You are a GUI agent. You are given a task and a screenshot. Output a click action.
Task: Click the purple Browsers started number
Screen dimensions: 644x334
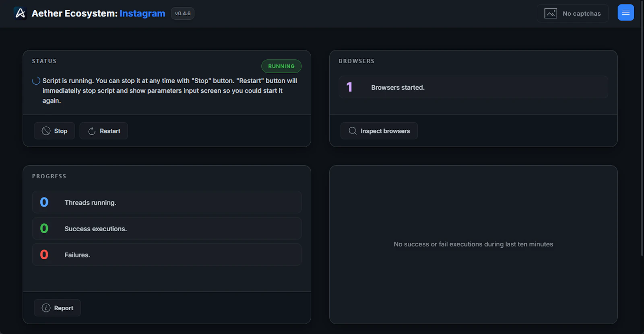pos(349,87)
